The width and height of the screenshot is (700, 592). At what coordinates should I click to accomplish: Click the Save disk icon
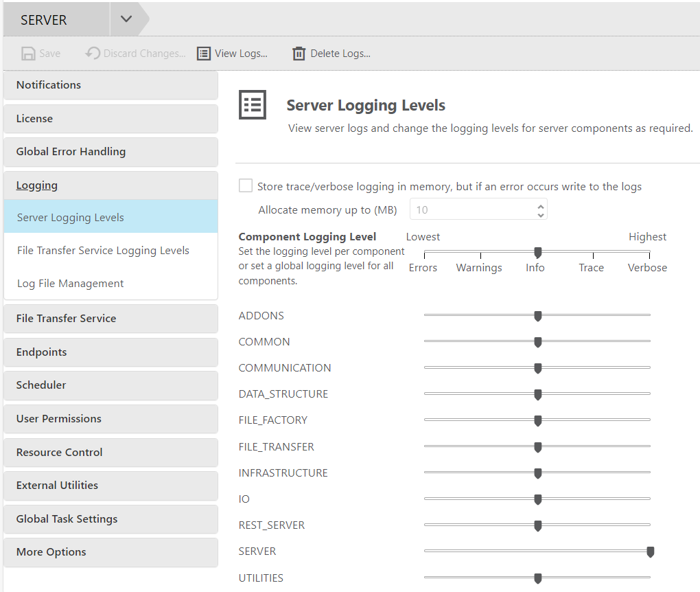[28, 54]
